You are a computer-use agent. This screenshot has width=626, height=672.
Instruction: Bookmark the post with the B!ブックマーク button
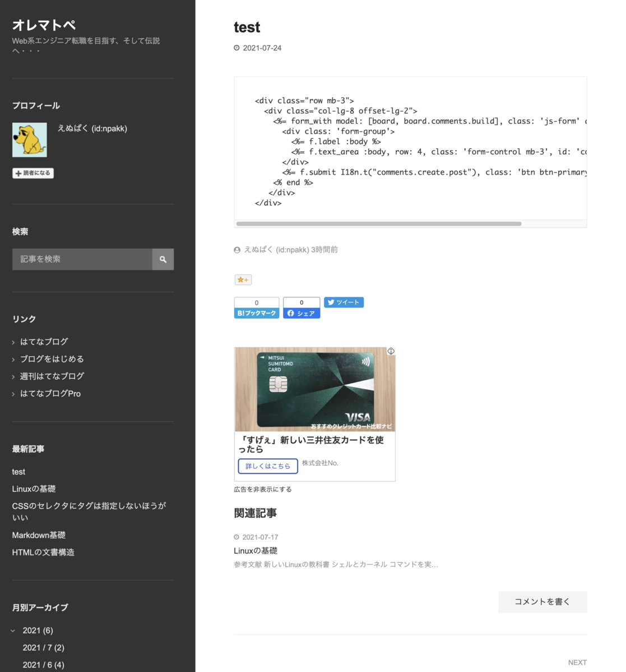256,313
